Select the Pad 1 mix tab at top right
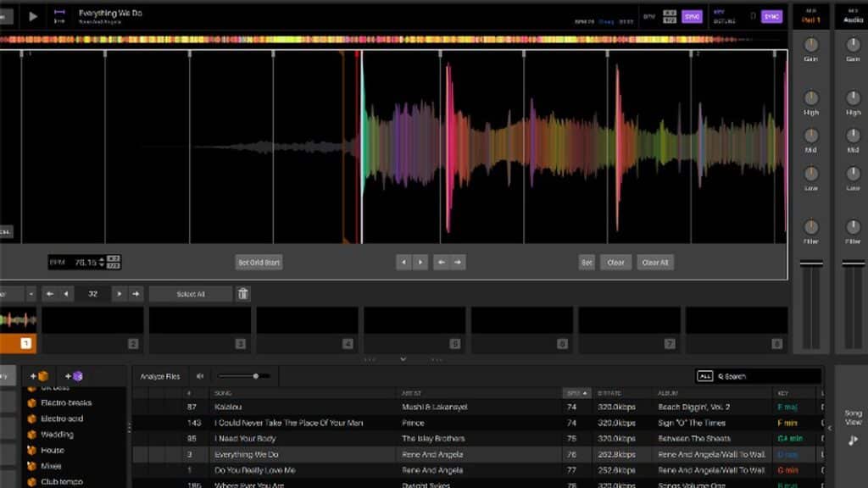This screenshot has height=488, width=868. point(811,17)
